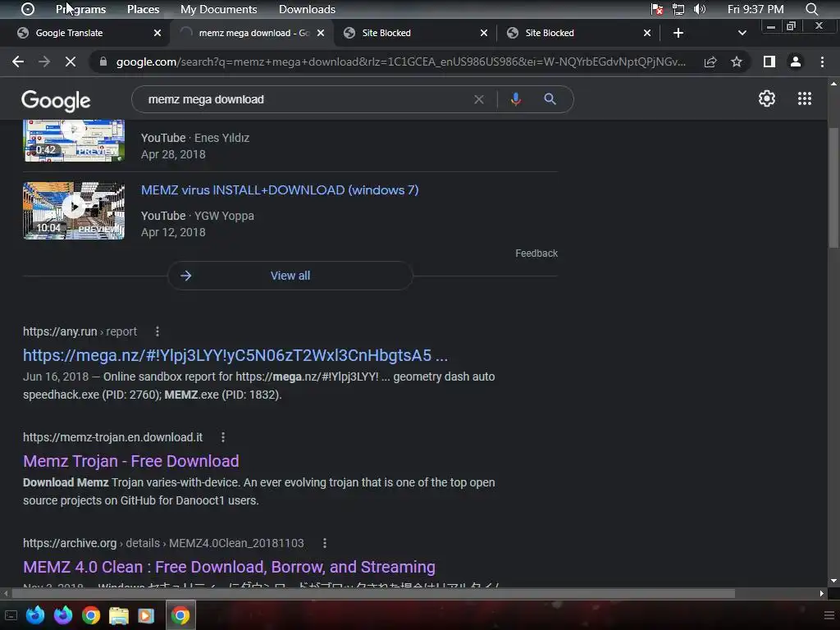Open the Programs menu
The image size is (840, 630).
[x=81, y=9]
